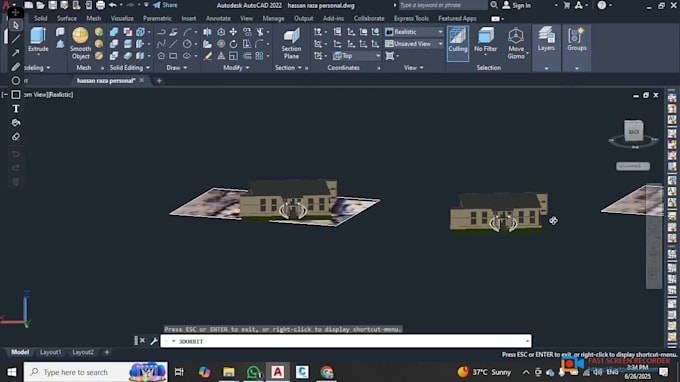
Task: Open the Surface ribbon tab
Action: pos(67,19)
